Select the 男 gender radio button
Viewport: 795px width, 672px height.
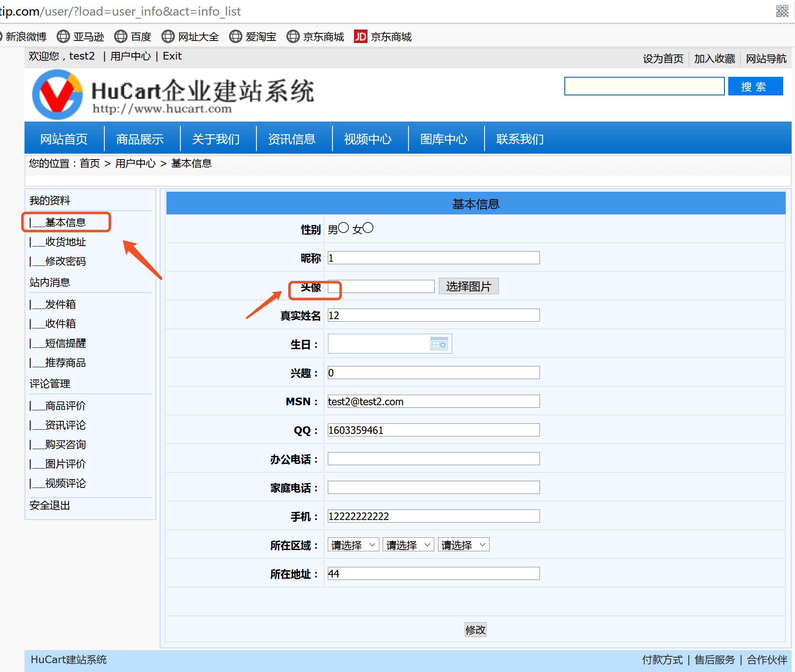click(343, 228)
